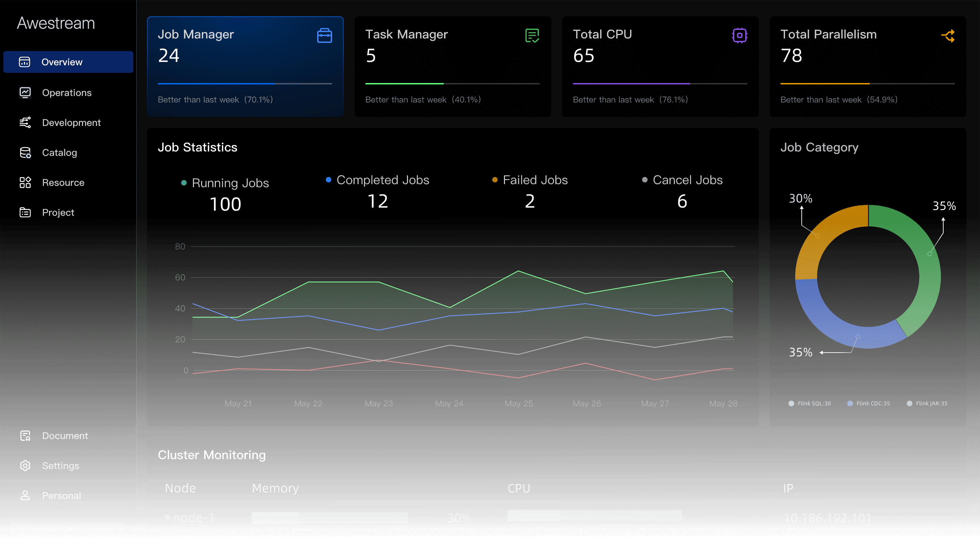This screenshot has height=550, width=980.
Task: Click the Total CPU chip icon
Action: point(739,36)
